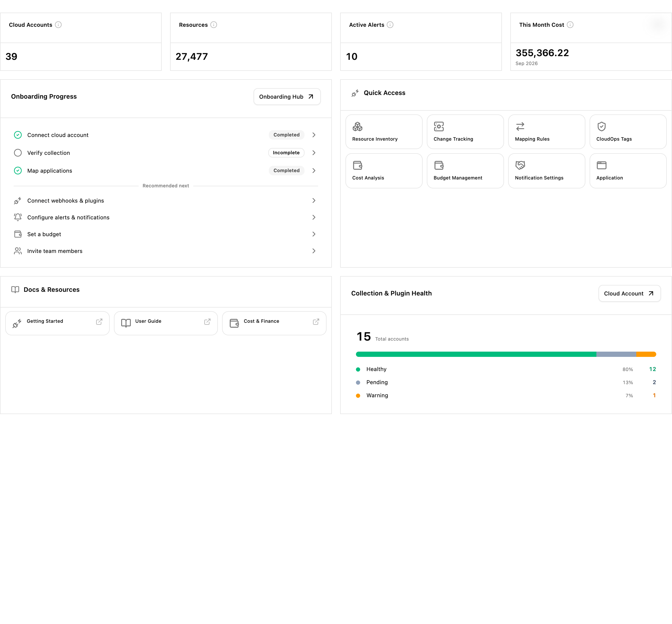Viewport: 672px width, 624px height.
Task: Click info icon beside Cloud Accounts
Action: pyautogui.click(x=58, y=25)
